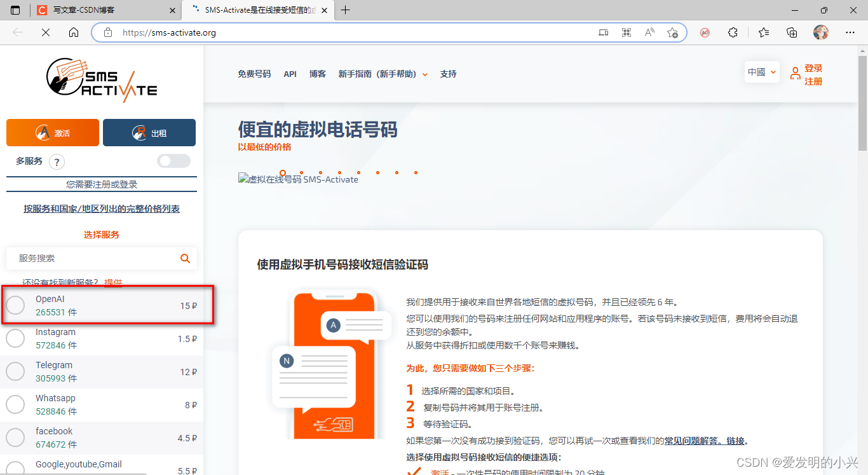This screenshot has width=868, height=475.
Task: Go to the browser home page
Action: click(74, 32)
